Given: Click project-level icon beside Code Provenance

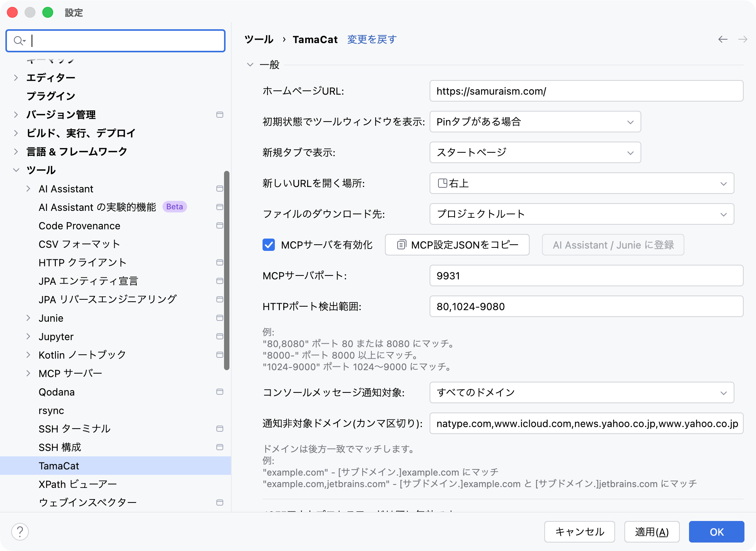Looking at the screenshot, I should point(220,225).
